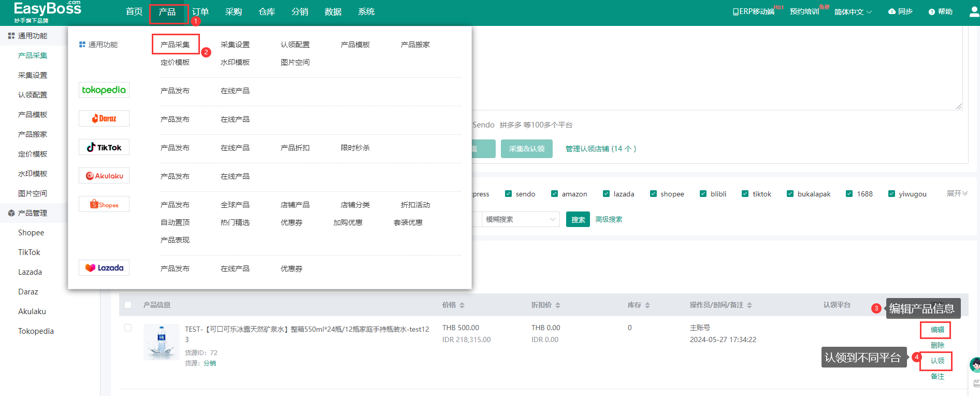
Task: Collapse the 通用功能 sidebar section
Action: tap(34, 36)
